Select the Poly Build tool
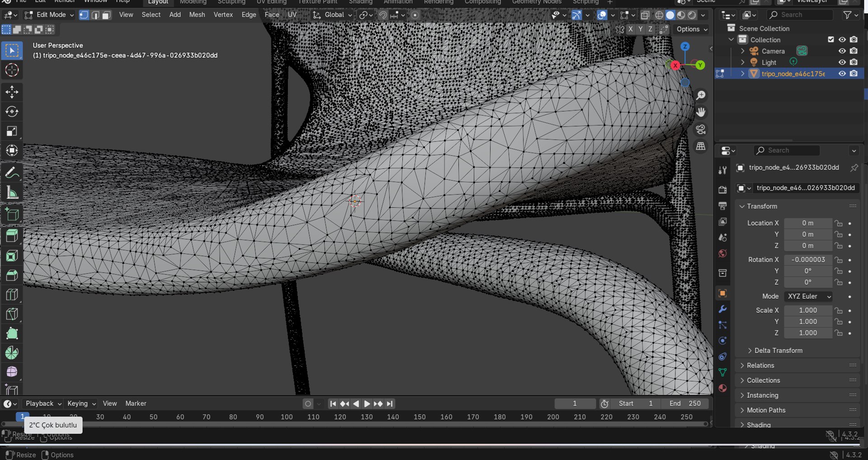 click(x=12, y=333)
